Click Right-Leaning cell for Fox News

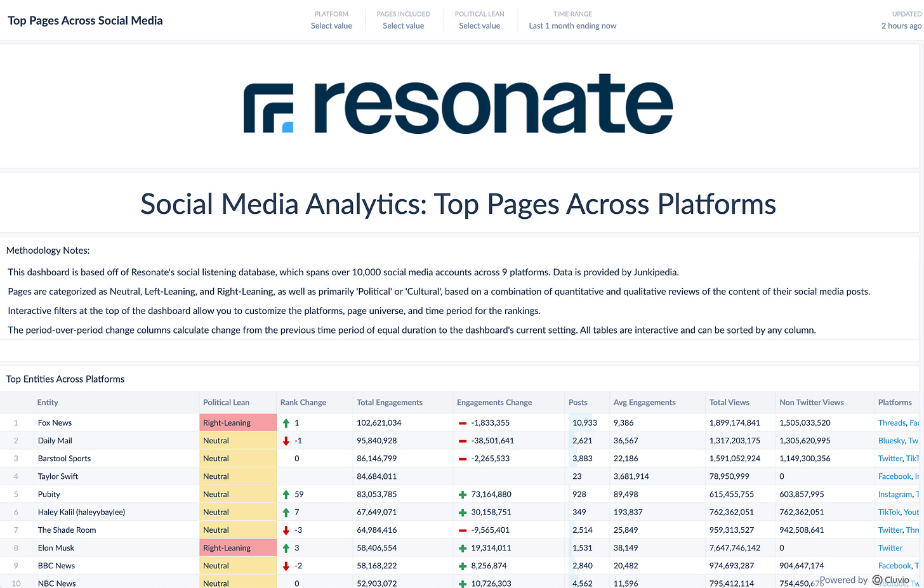tap(238, 422)
